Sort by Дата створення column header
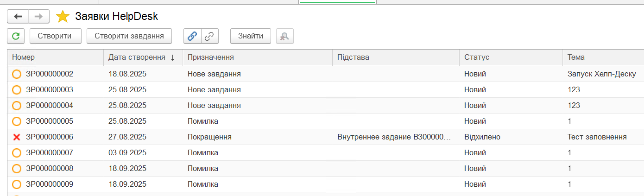The height and width of the screenshot is (196, 644). click(137, 57)
